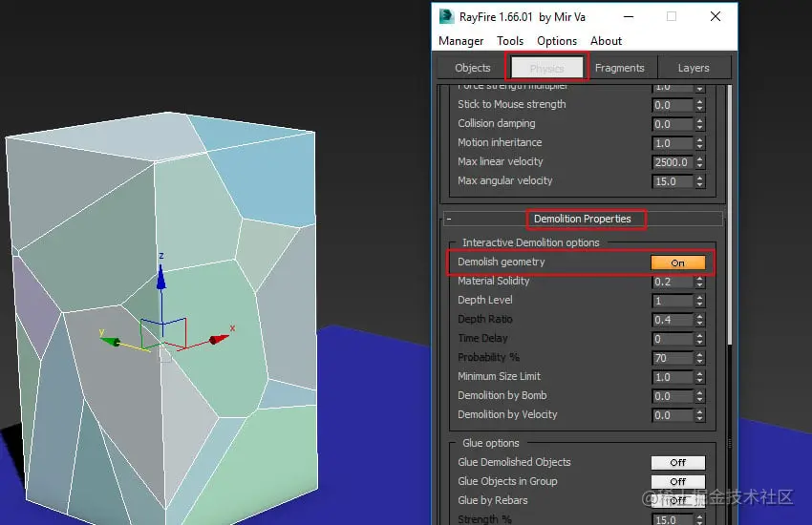The width and height of the screenshot is (812, 525).
Task: Click the RayFire panel vertical scrollbar
Action: [730, 215]
